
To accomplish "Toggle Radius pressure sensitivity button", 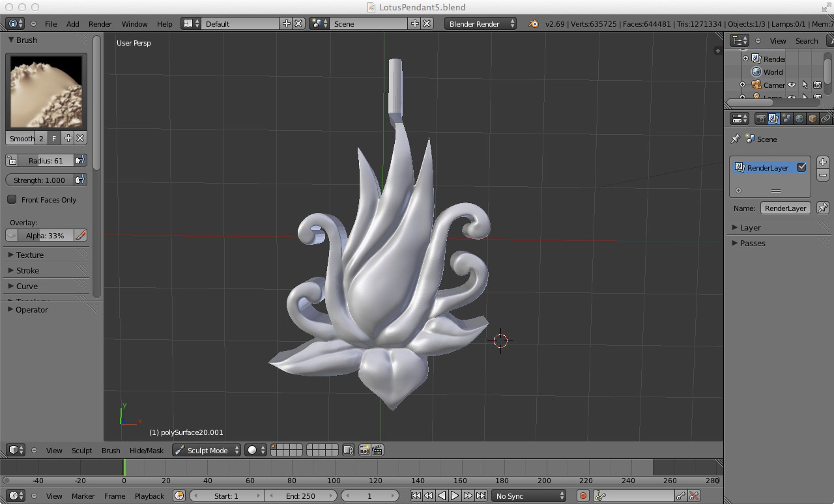I will point(79,160).
